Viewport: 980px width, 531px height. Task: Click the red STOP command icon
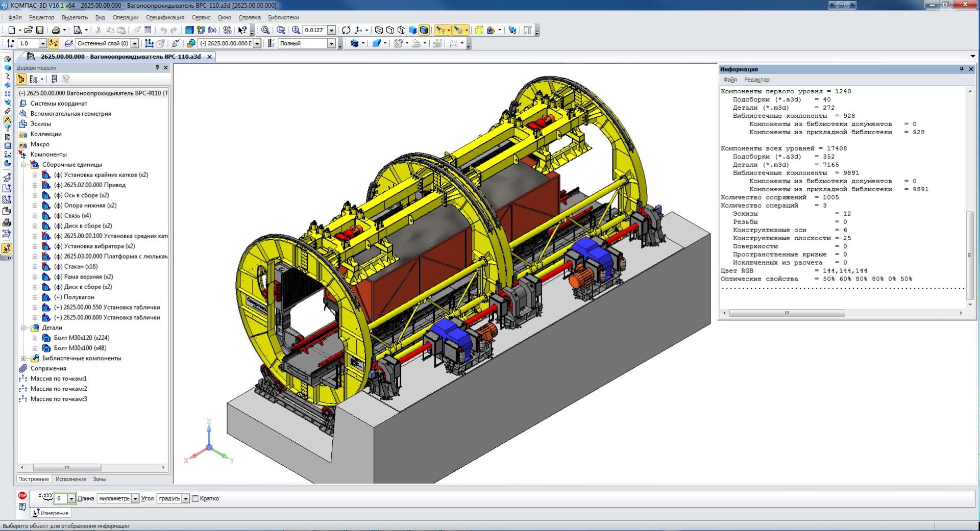22,495
